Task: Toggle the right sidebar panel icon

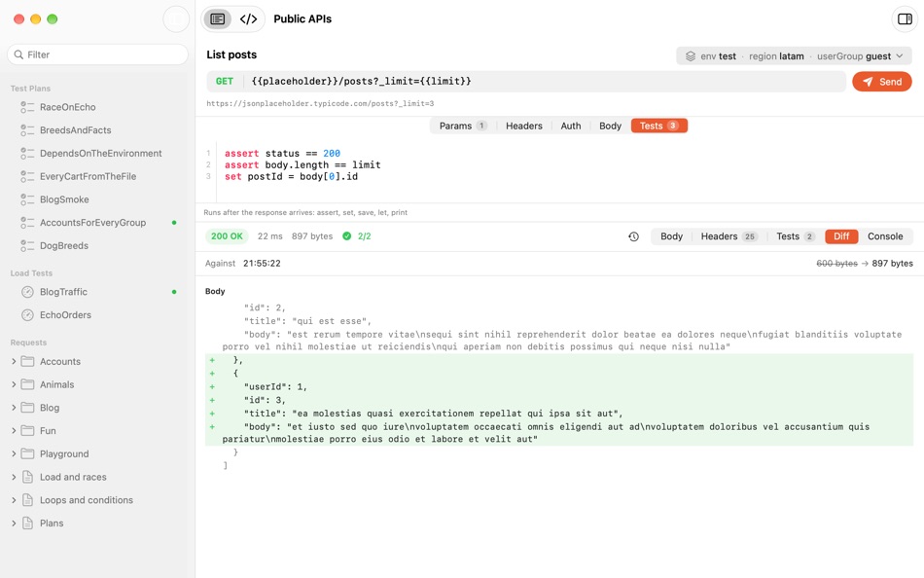Action: click(x=905, y=18)
